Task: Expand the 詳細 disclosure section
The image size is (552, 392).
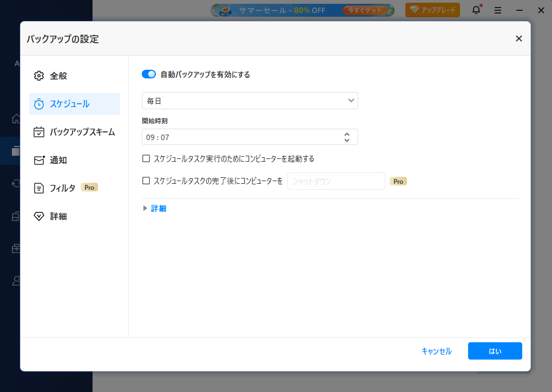Action: click(155, 209)
